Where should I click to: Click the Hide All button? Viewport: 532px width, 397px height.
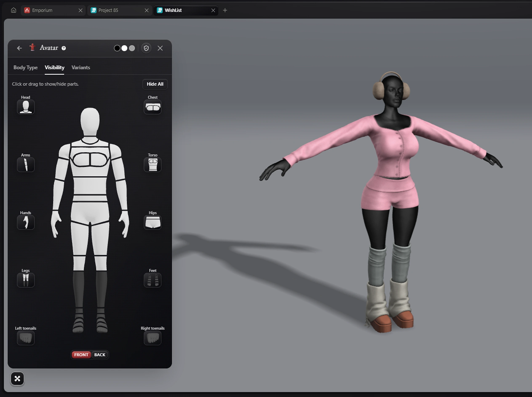click(155, 84)
